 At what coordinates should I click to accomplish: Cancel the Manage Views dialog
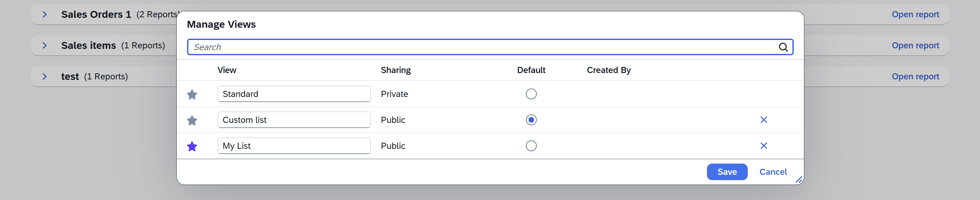click(773, 172)
